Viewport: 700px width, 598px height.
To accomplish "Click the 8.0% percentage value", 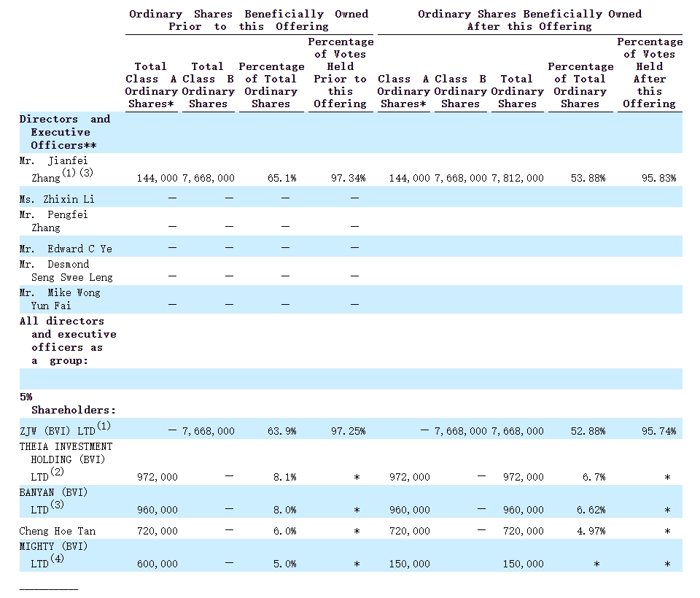I will point(285,510).
